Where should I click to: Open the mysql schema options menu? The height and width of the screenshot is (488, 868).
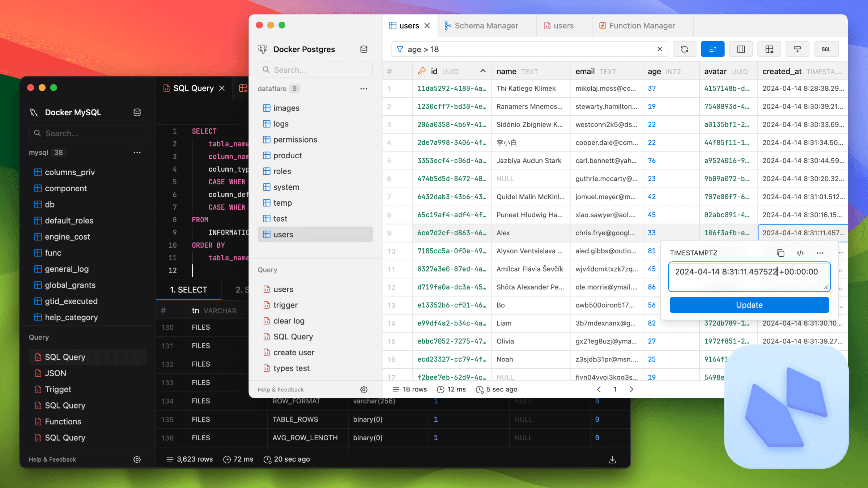pyautogui.click(x=137, y=153)
